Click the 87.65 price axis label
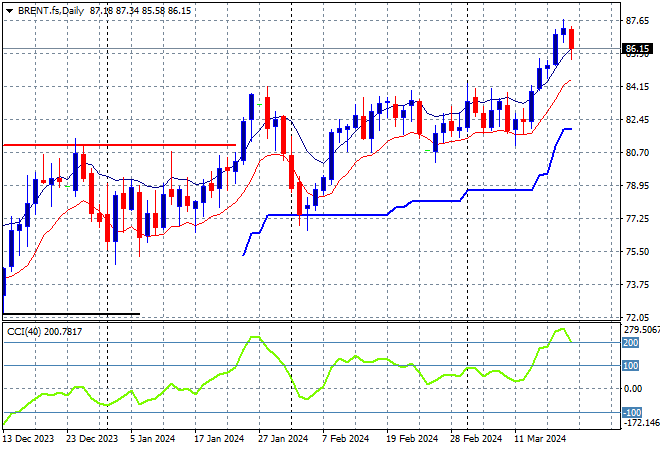This screenshot has height=450, width=660. 638,20
